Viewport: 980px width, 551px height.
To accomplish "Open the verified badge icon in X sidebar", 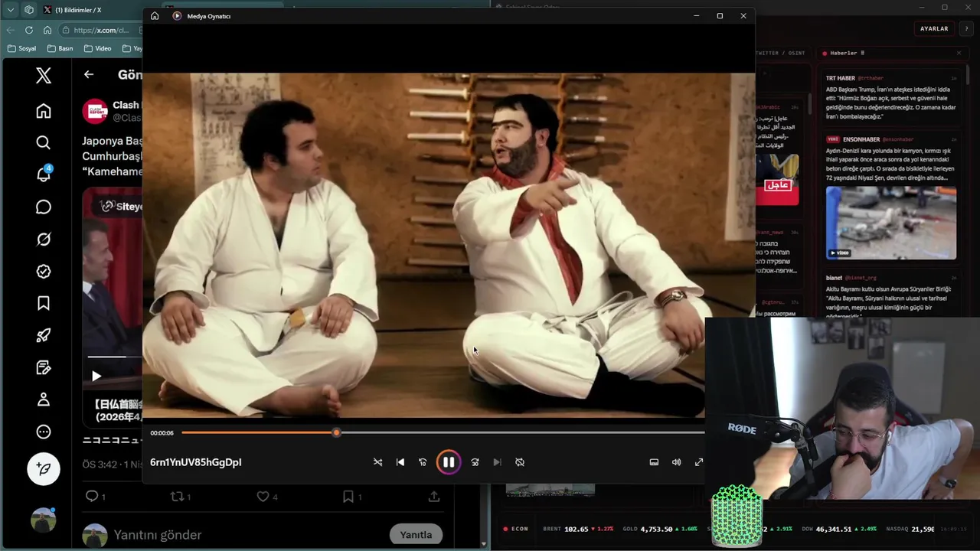I will click(44, 272).
